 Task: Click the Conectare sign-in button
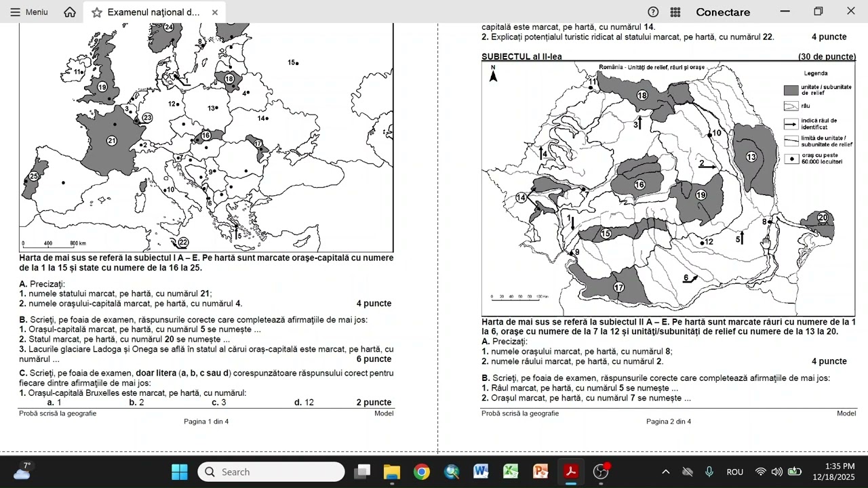tap(723, 12)
